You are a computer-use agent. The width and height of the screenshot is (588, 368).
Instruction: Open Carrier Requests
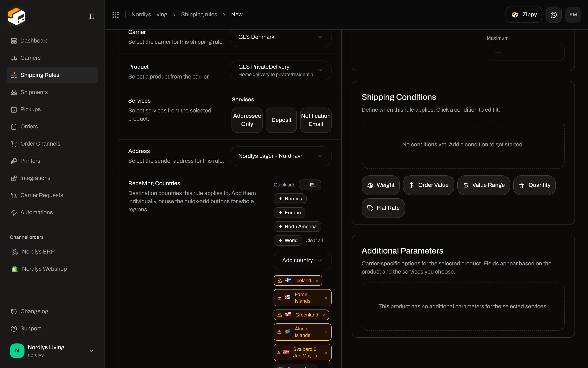(x=52, y=195)
